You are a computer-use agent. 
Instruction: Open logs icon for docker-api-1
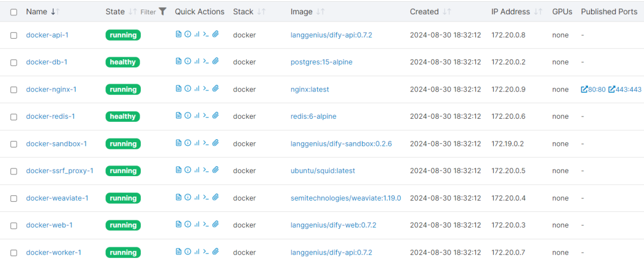coord(178,35)
